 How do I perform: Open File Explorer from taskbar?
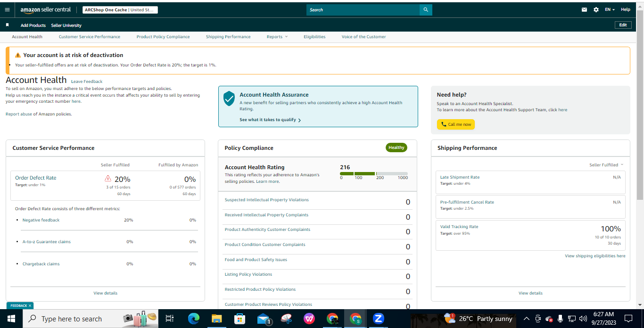[x=216, y=319]
